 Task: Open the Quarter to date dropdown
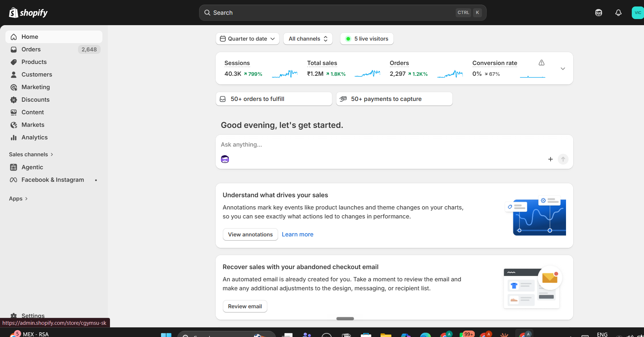tap(248, 38)
